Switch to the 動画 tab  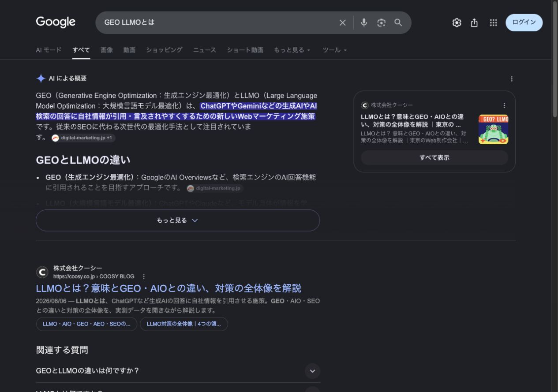pos(129,50)
